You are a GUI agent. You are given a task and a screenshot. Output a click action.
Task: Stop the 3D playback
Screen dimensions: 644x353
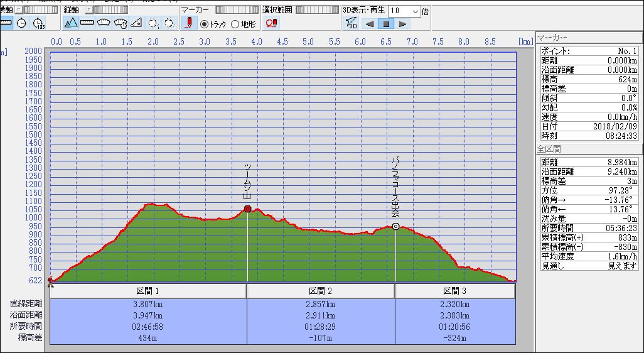(x=386, y=24)
